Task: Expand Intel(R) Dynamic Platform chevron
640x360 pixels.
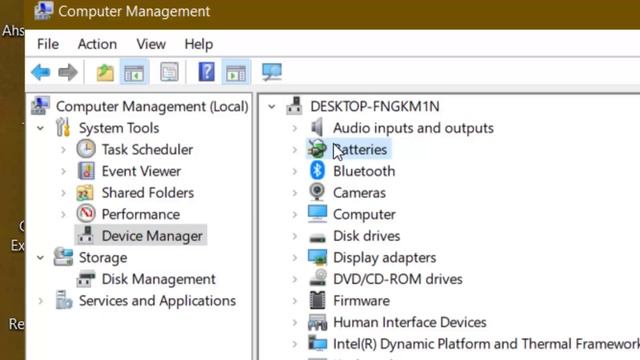Action: 295,344
